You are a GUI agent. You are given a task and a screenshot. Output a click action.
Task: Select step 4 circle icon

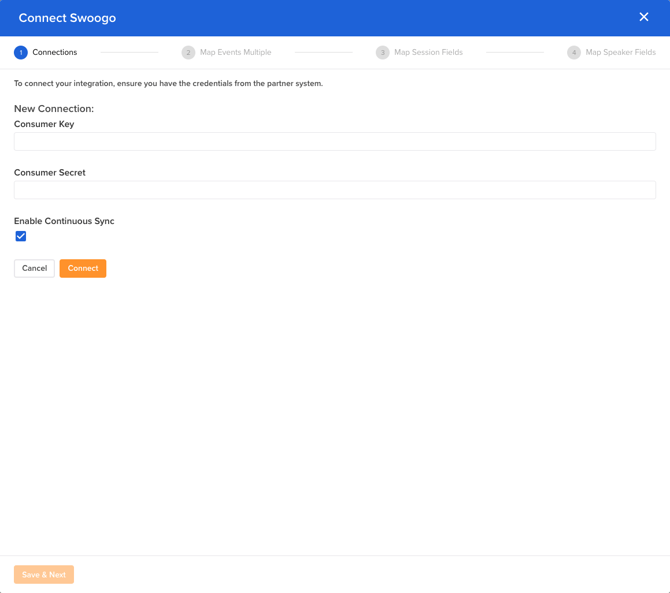[574, 53]
